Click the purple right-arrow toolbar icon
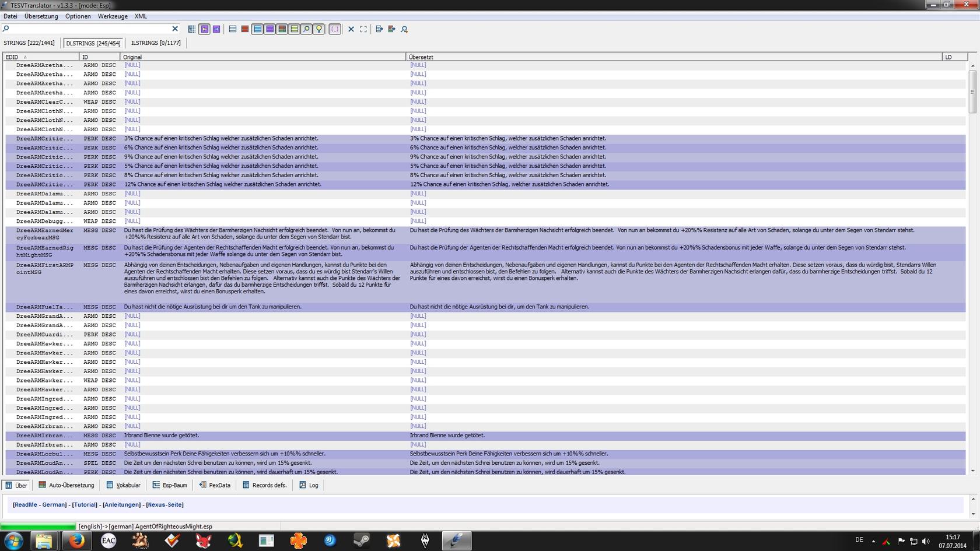 tap(216, 29)
